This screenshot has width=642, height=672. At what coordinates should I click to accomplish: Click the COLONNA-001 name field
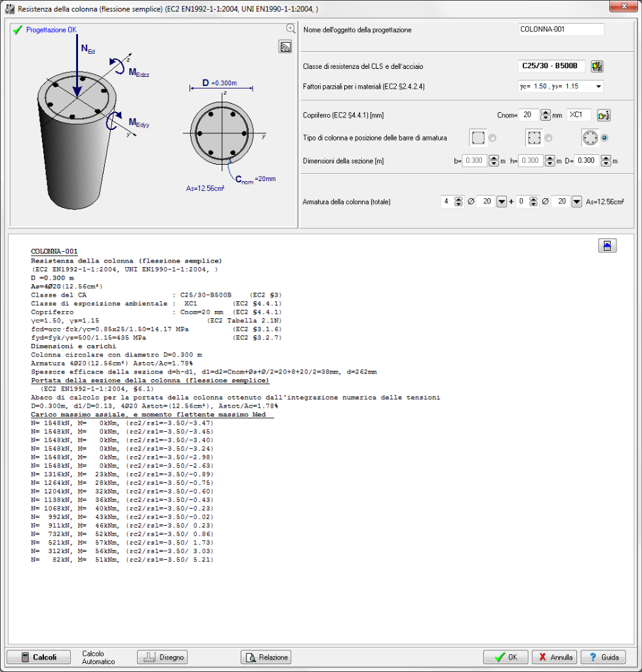[561, 30]
